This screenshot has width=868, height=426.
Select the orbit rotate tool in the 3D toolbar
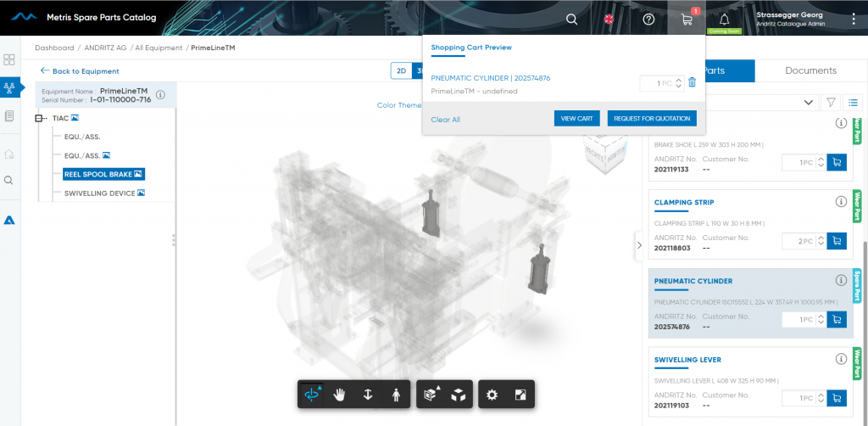[x=312, y=395]
